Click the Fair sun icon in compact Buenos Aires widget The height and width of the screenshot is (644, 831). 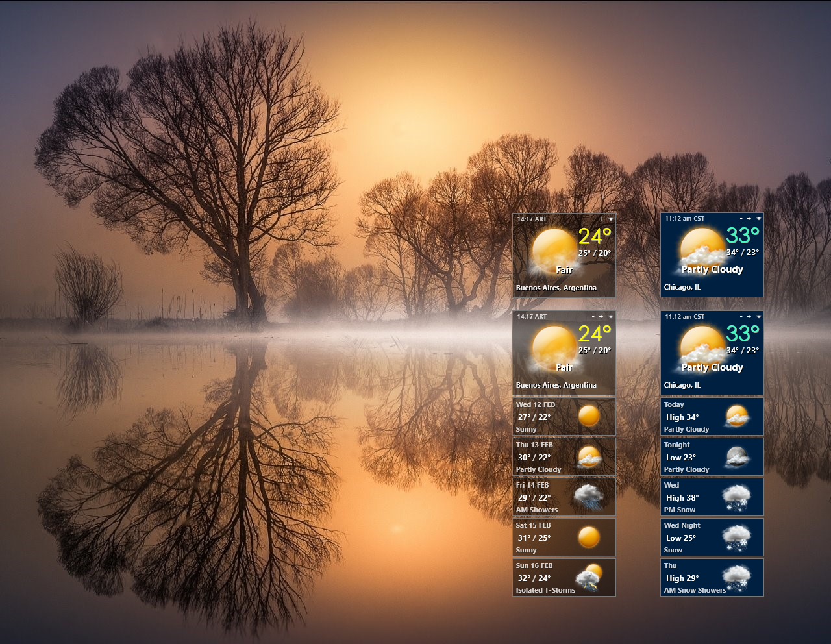coord(553,251)
